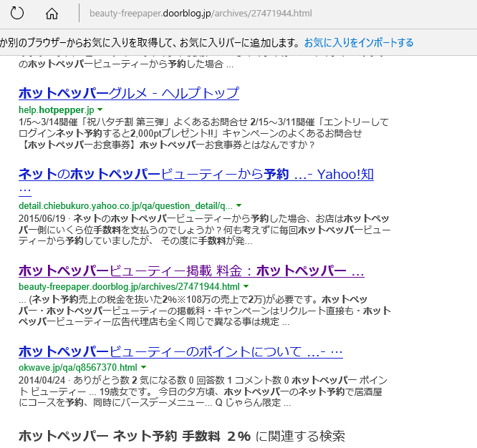Expand the dropdown arrow next to help.hotpepper.jp

pyautogui.click(x=100, y=109)
